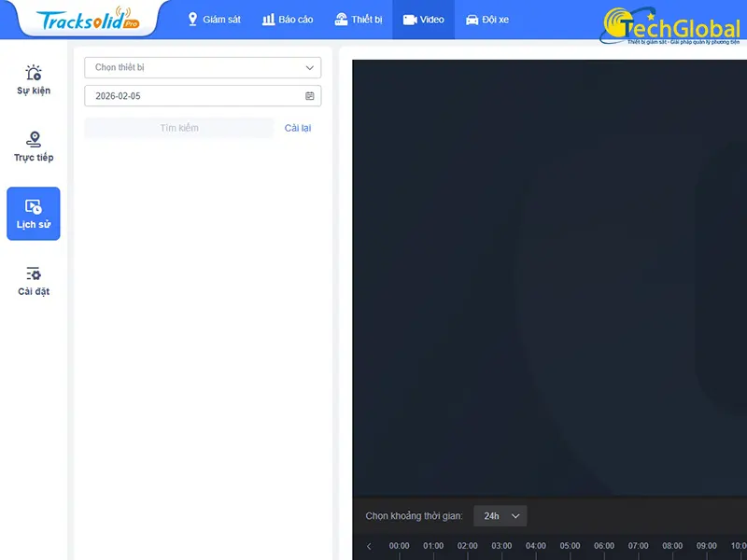
Task: Go to the Thiết bị devices tab
Action: tap(359, 20)
